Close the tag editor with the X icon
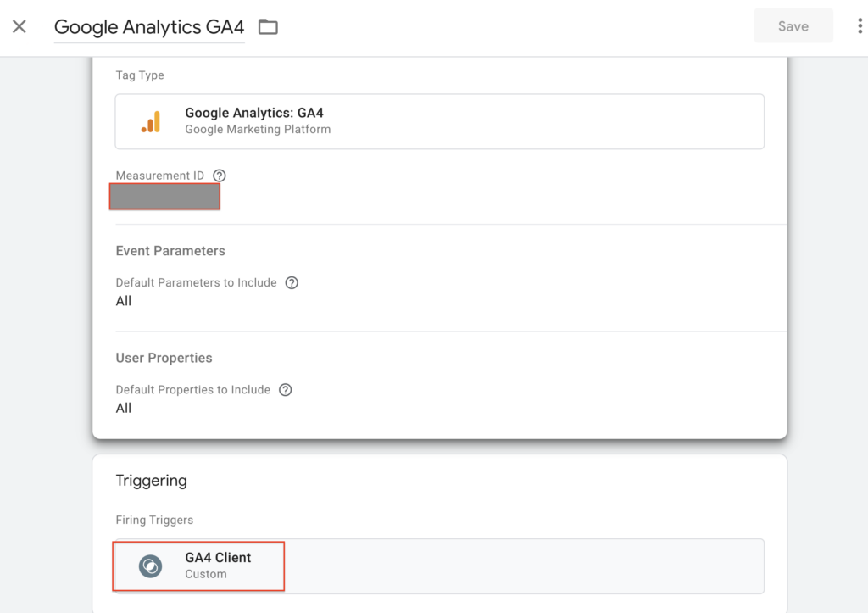Image resolution: width=868 pixels, height=613 pixels. (19, 26)
